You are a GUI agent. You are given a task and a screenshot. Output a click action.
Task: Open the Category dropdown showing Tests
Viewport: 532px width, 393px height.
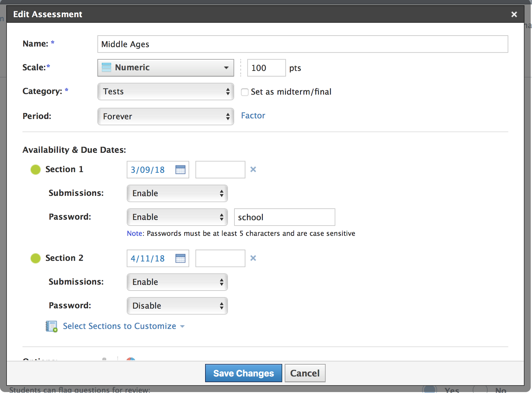166,92
